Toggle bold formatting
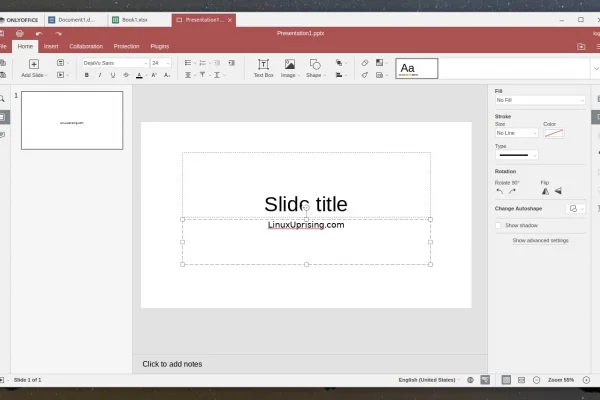The image size is (600, 400). click(87, 75)
